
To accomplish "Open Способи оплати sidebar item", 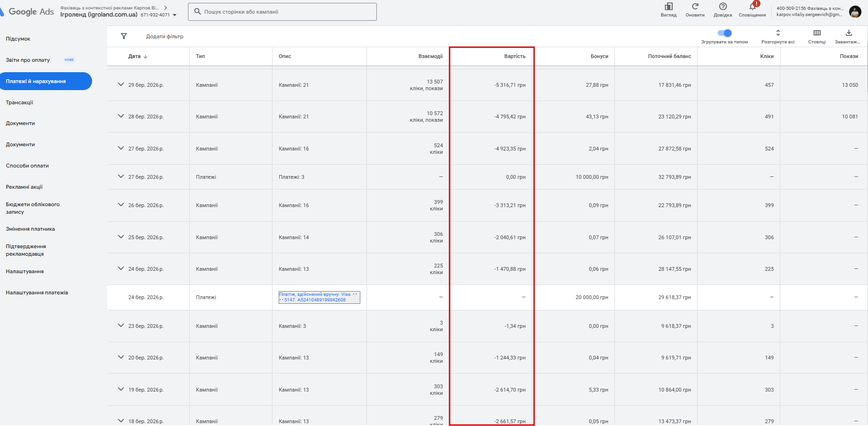I will point(27,166).
